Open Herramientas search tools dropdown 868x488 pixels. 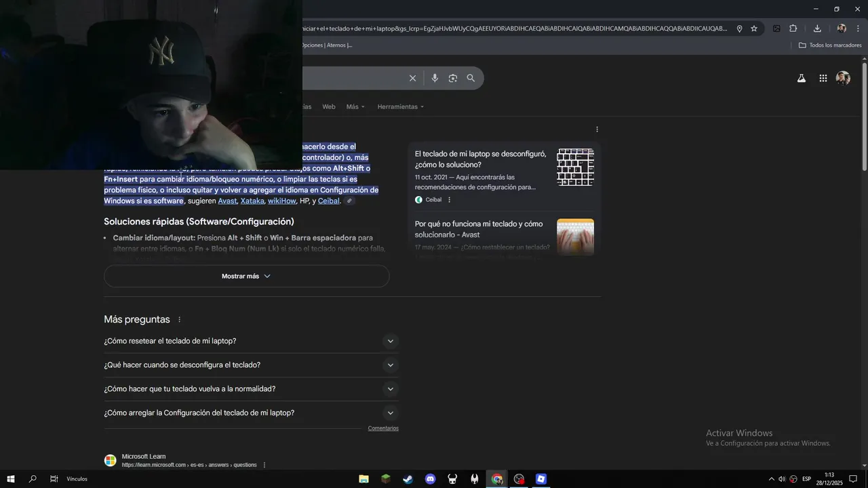coord(401,107)
